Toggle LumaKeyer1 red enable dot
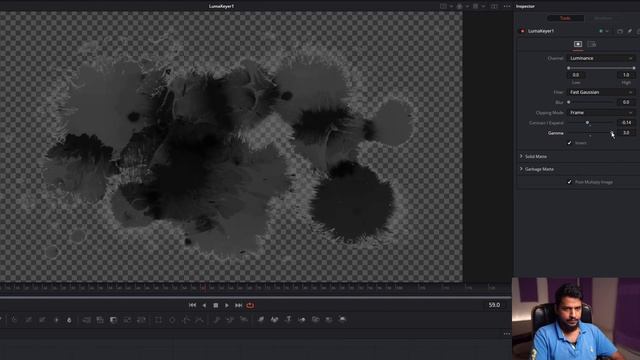The height and width of the screenshot is (360, 640). tap(522, 31)
